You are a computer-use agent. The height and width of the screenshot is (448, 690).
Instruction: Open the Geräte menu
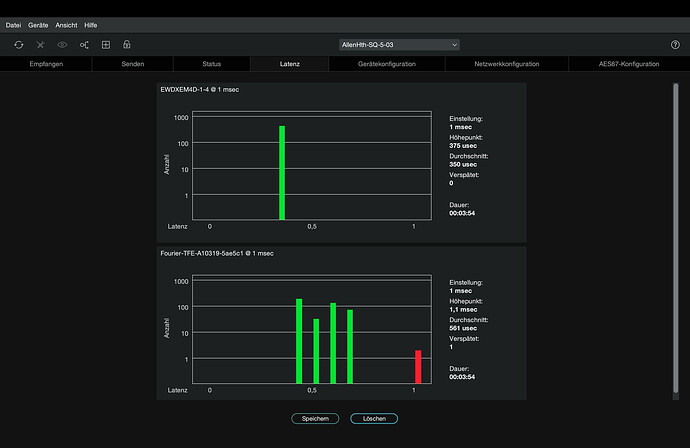click(x=38, y=25)
